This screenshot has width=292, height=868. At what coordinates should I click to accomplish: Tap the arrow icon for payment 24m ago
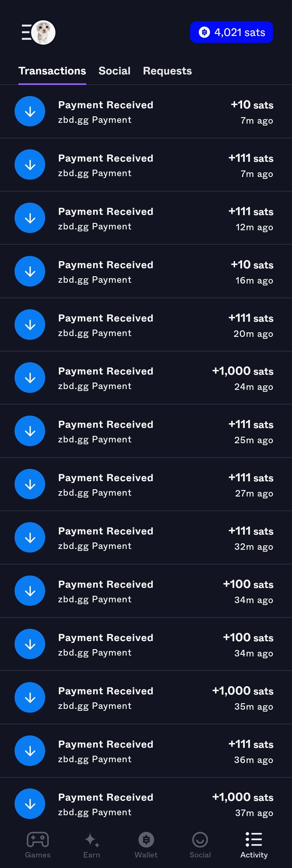coord(30,378)
